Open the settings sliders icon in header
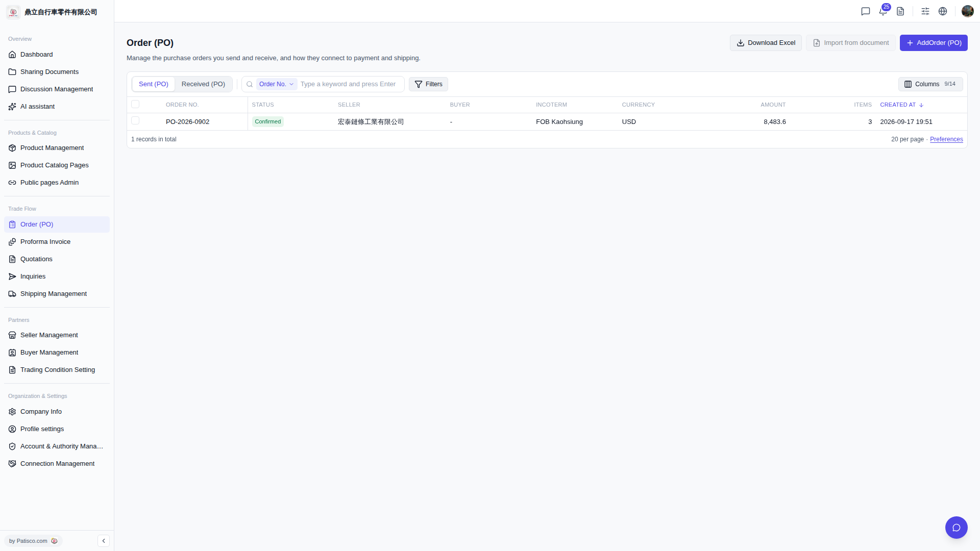 925,11
